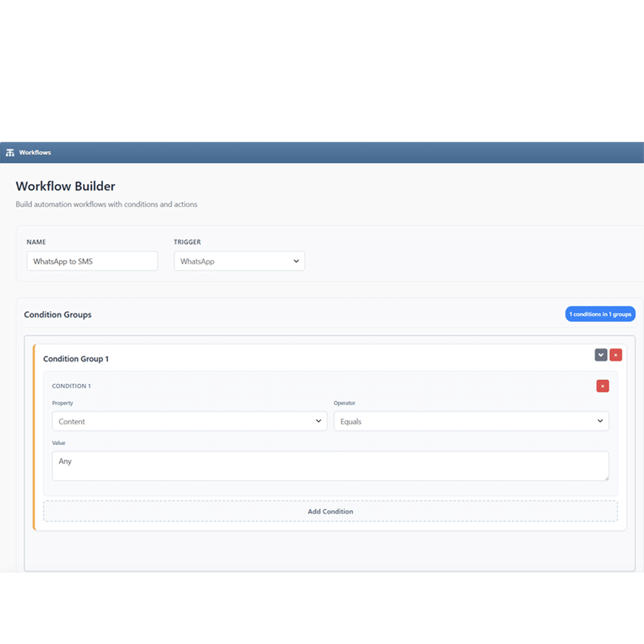Expand the Property dropdown set to Content
The height and width of the screenshot is (644, 644).
189,421
